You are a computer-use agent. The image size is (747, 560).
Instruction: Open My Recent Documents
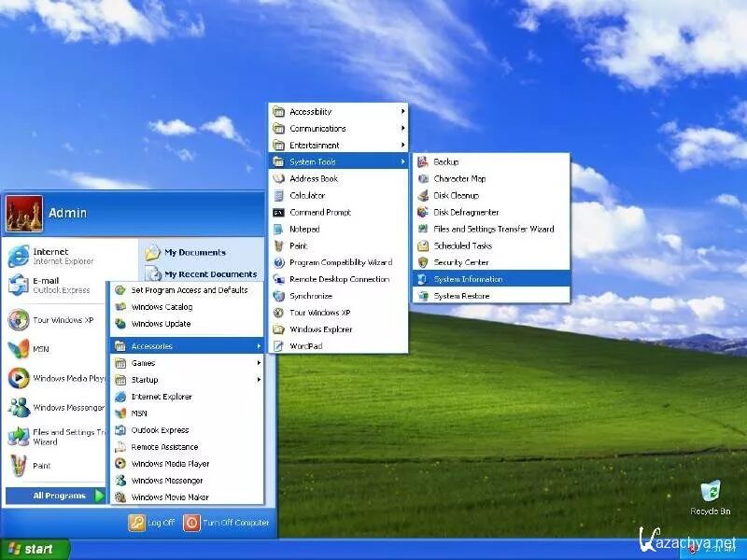[x=201, y=274]
